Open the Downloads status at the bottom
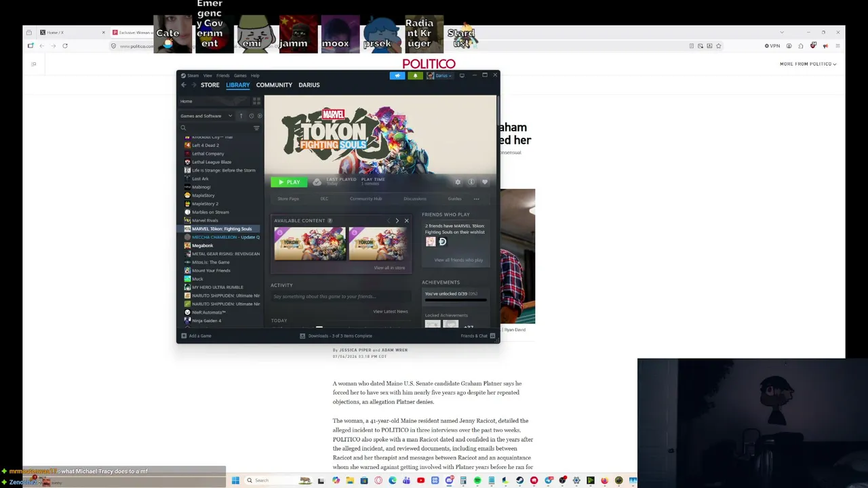The width and height of the screenshot is (868, 488). 336,336
